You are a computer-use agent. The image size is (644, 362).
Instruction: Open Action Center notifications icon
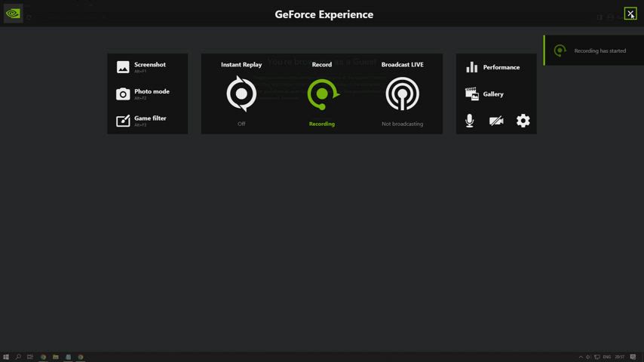click(633, 357)
